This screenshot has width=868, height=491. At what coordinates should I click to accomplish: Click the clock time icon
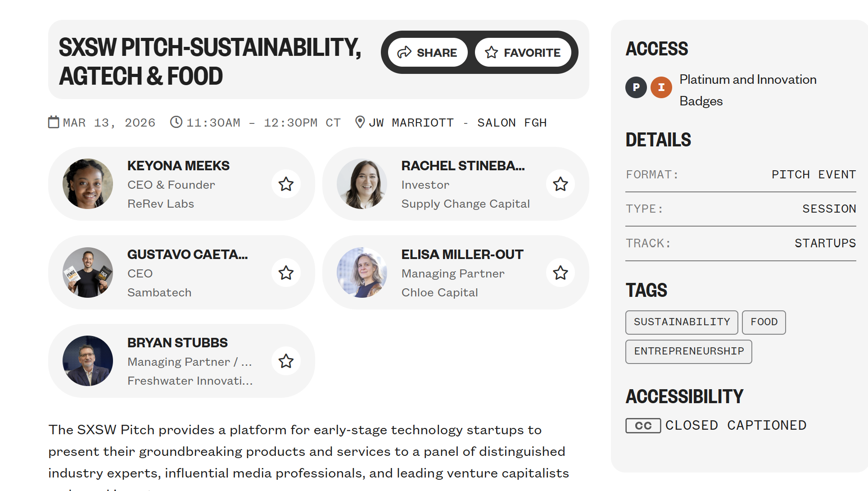coord(176,122)
